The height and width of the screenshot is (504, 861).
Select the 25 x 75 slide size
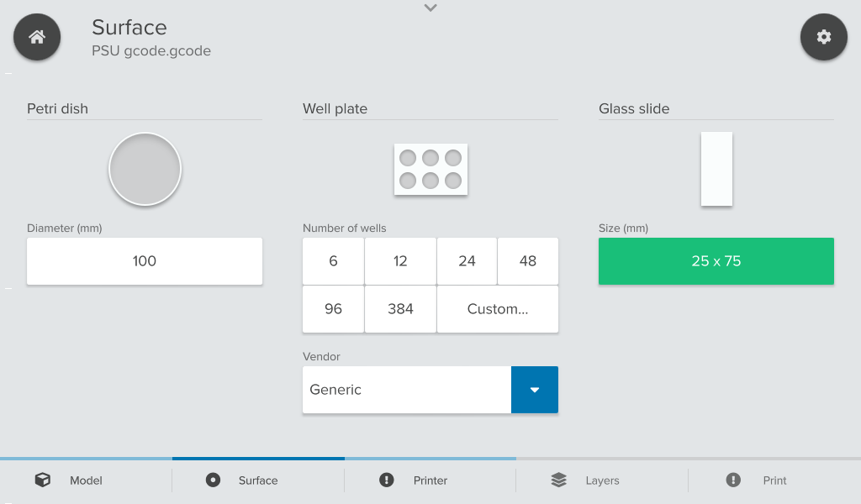(x=716, y=261)
